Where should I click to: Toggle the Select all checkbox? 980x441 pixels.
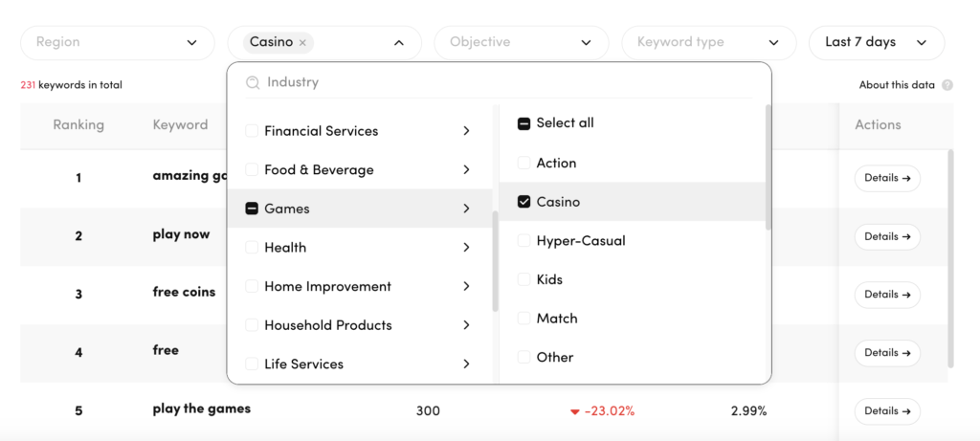click(523, 123)
